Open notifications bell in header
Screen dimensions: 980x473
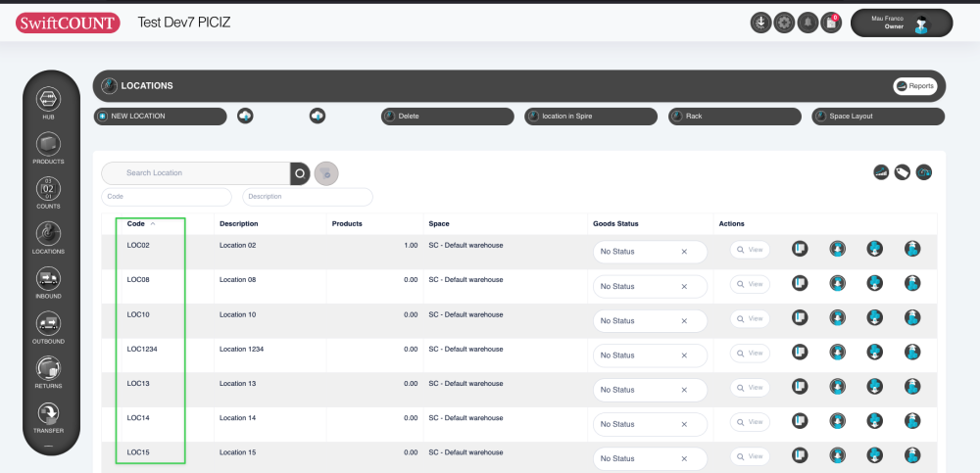pos(808,24)
